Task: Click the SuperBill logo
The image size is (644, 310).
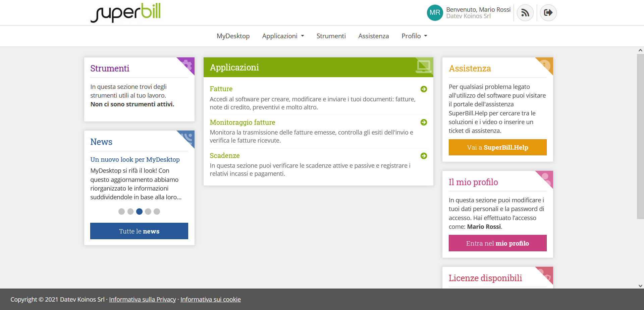Action: click(126, 13)
